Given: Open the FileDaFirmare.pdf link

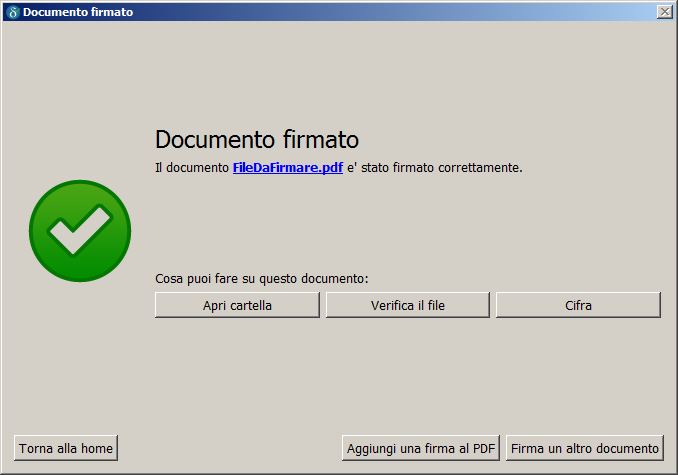Looking at the screenshot, I should coord(288,168).
